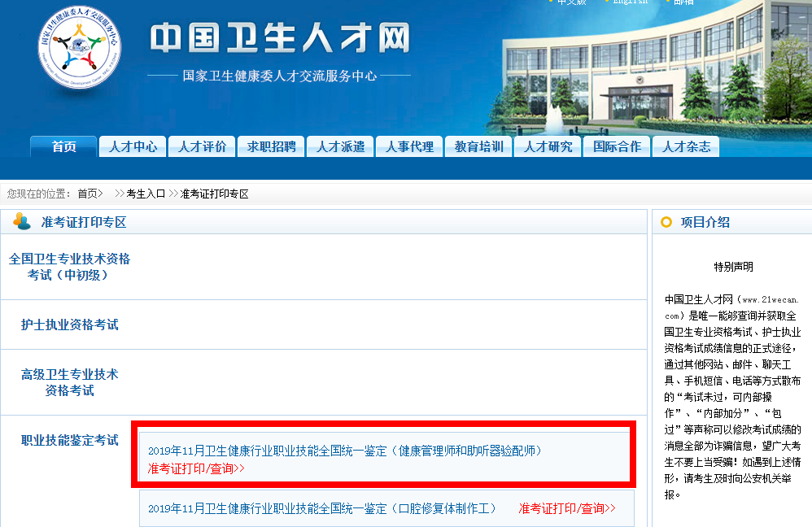Click the 考生入口 breadcrumb link
The width and height of the screenshot is (812, 527).
pyautogui.click(x=146, y=194)
